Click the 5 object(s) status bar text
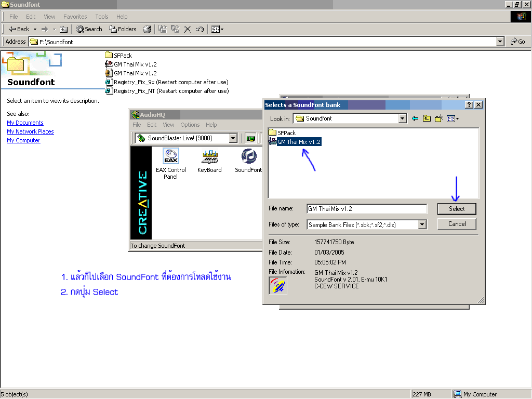The height and width of the screenshot is (399, 532). click(14, 394)
